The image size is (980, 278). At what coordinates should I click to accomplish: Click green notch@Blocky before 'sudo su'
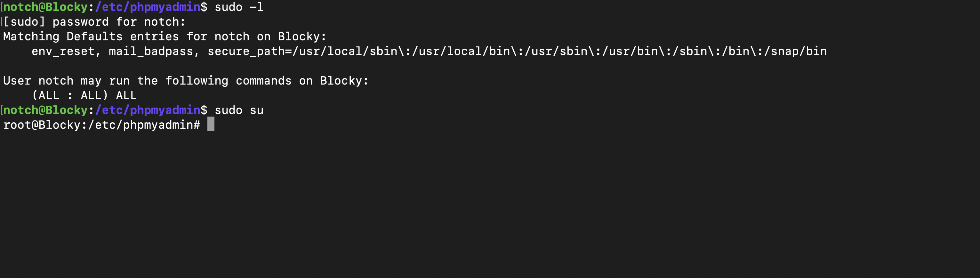[x=46, y=110]
